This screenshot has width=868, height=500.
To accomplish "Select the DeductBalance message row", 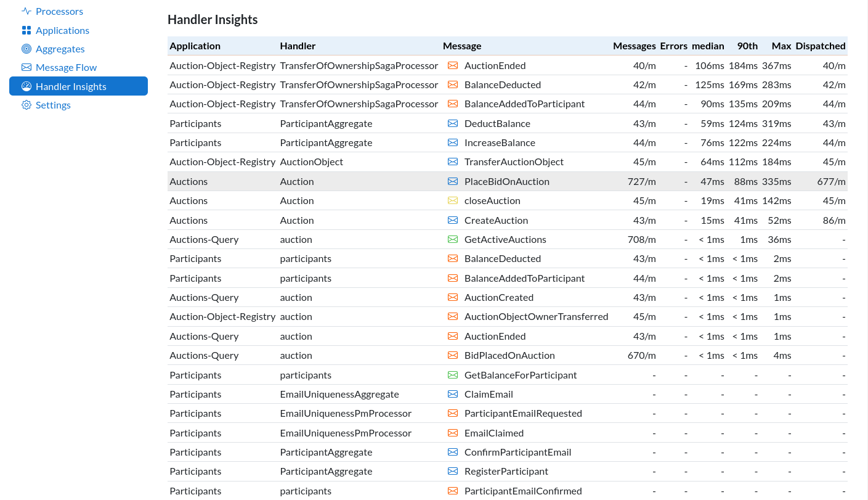I will pos(497,123).
